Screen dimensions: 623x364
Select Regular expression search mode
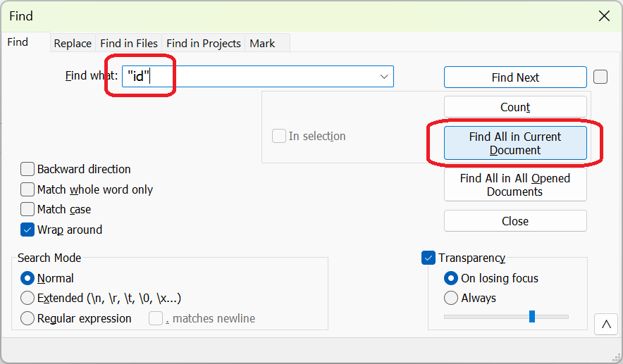tap(27, 318)
